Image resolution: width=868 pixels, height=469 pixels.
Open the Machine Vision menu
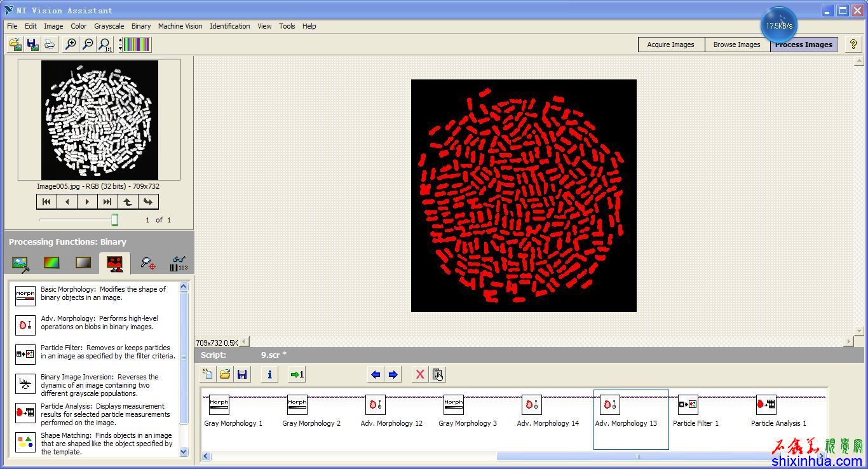180,26
